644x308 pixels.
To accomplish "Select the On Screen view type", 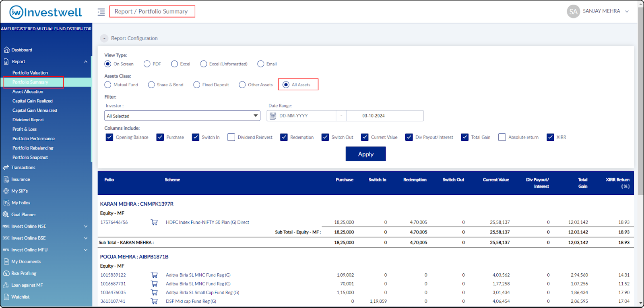I will [108, 64].
